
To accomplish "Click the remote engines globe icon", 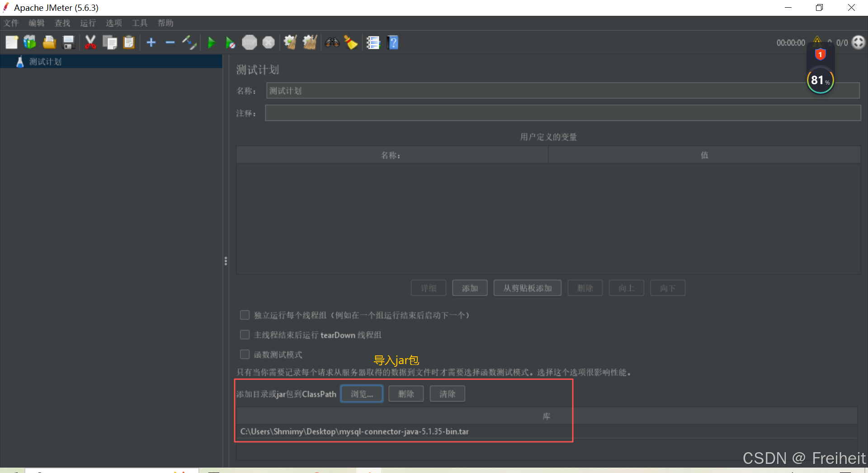I will pyautogui.click(x=858, y=43).
